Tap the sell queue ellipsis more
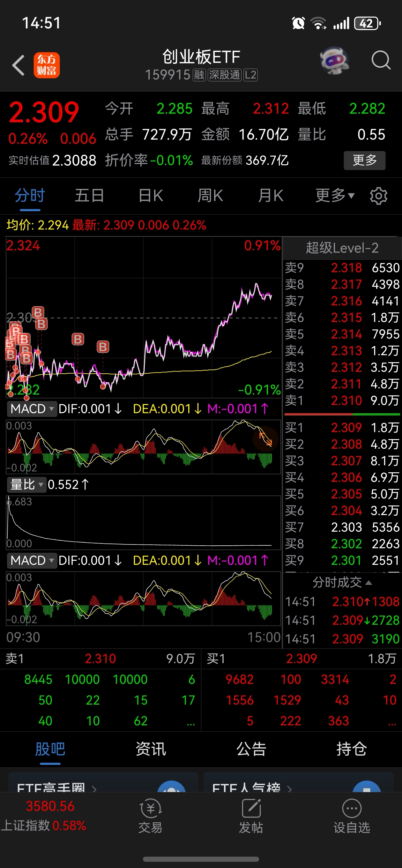Viewport: 402px width, 868px height. (191, 722)
